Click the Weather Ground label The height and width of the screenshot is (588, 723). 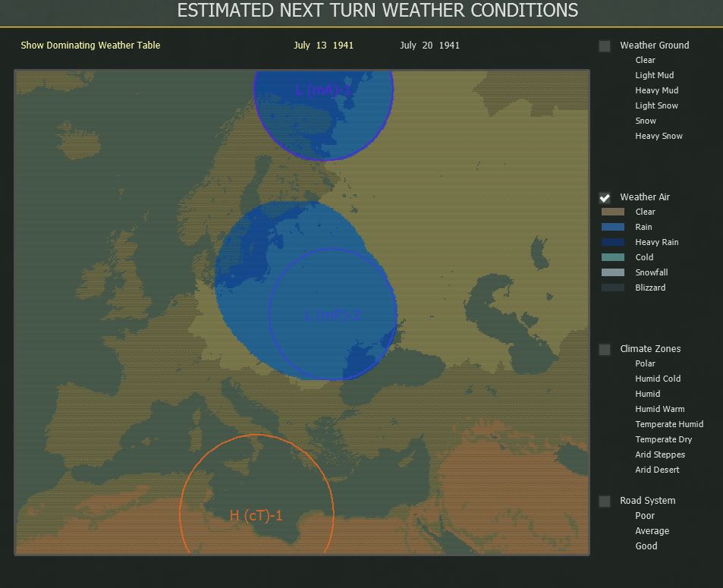tap(655, 46)
